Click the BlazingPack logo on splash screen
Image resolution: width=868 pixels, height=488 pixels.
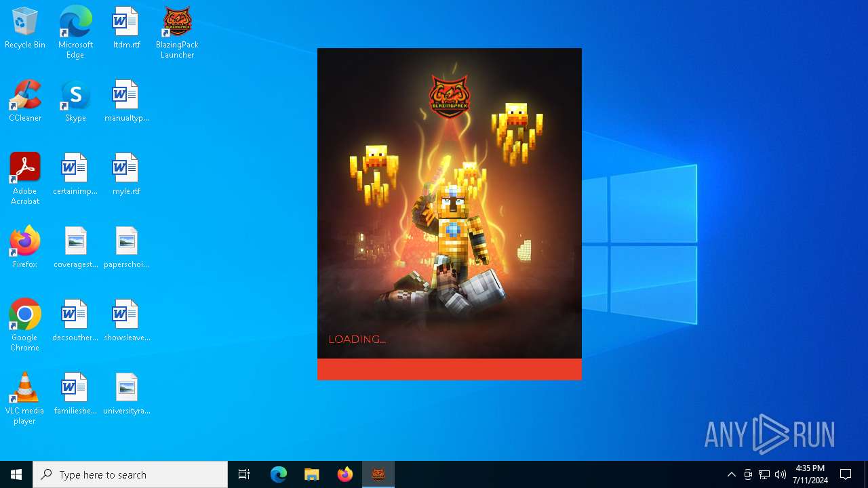450,96
